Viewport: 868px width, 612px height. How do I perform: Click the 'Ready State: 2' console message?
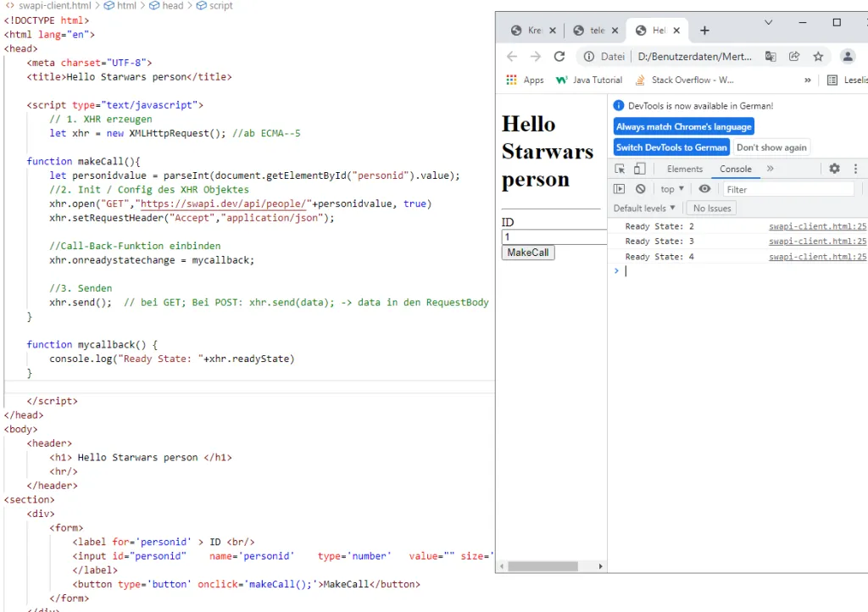click(x=659, y=226)
